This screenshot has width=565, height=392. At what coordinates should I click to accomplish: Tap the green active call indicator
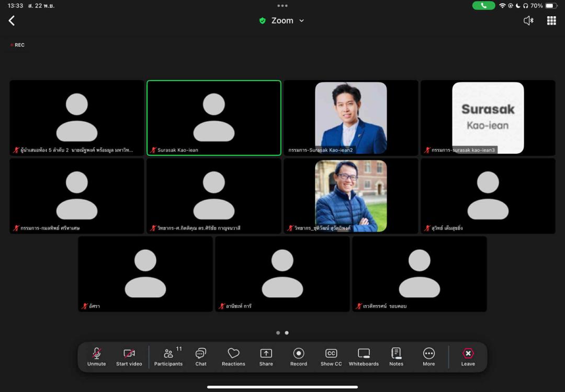pos(483,6)
